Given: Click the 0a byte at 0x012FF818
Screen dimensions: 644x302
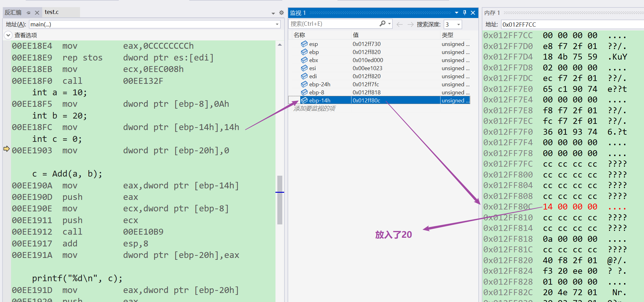Looking at the screenshot, I should [x=548, y=239].
